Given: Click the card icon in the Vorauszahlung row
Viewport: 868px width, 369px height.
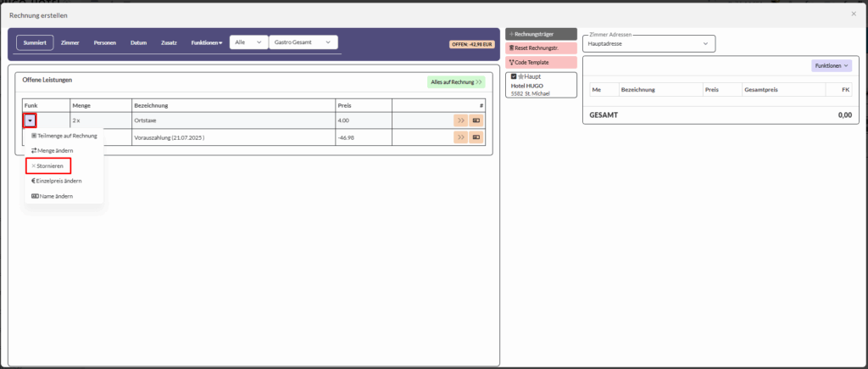Looking at the screenshot, I should (x=476, y=137).
